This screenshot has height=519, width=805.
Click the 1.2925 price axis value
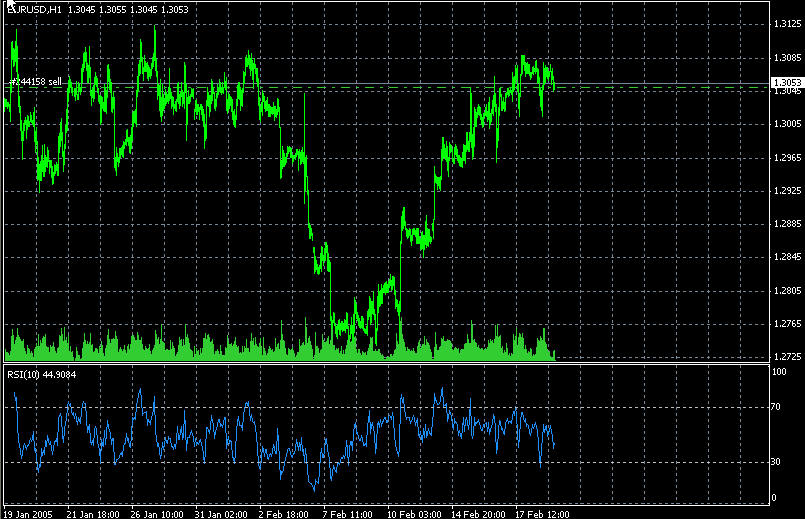[x=785, y=190]
